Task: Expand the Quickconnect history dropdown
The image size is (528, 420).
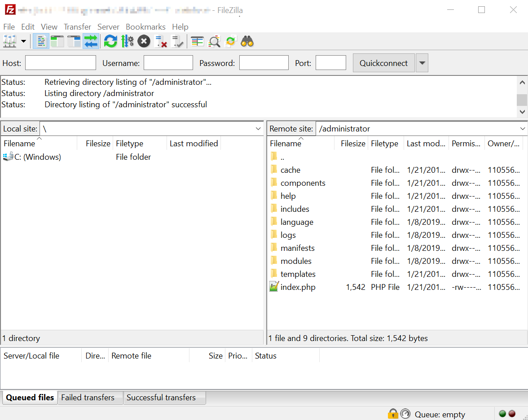Action: tap(422, 63)
